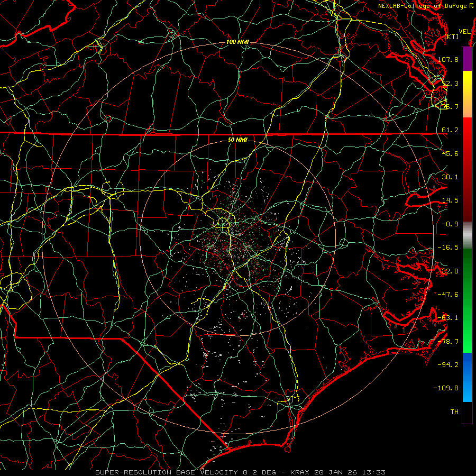The image size is (476, 476).
Task: Pick the black TH segment of velocity scale
Action: [467, 412]
